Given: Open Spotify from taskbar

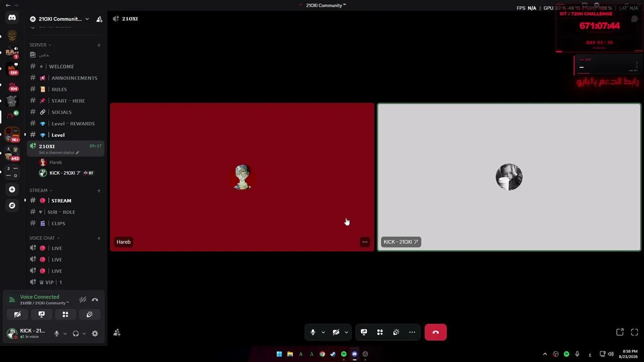Looking at the screenshot, I should [x=344, y=354].
